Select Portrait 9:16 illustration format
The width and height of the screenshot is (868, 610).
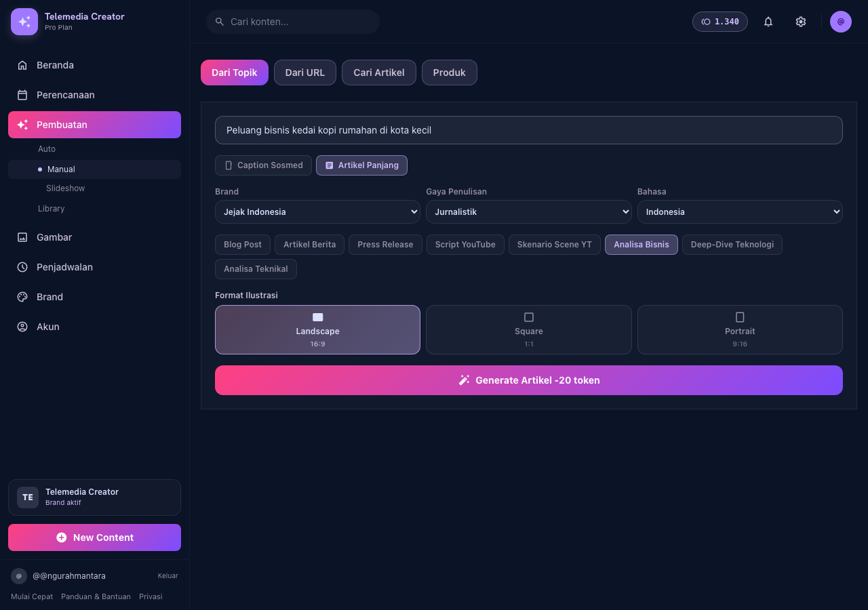click(740, 329)
